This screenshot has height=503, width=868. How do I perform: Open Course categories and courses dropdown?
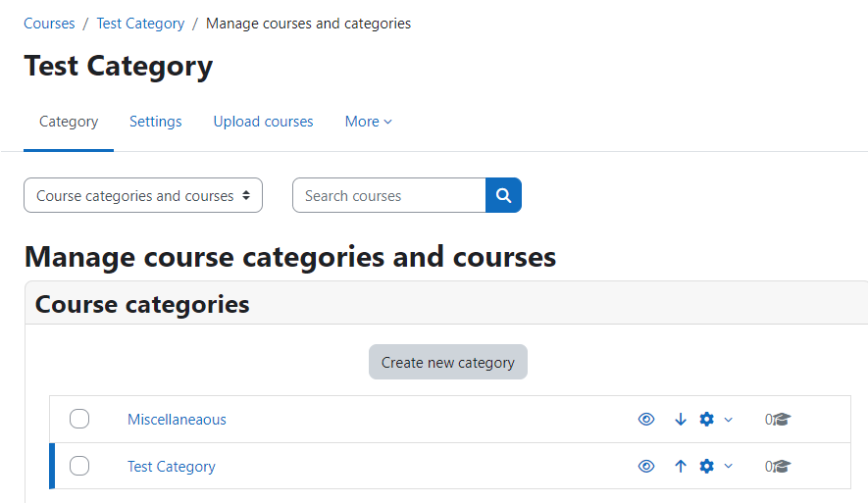[143, 195]
